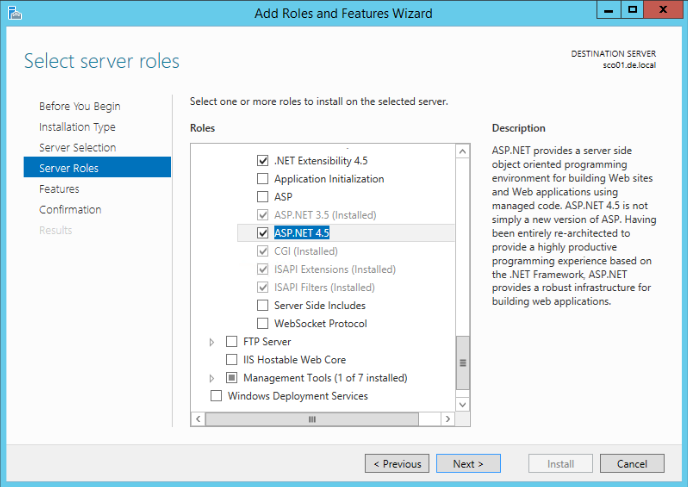Check the Application Initialization option
Viewport: 688px width, 487px height.
click(263, 179)
